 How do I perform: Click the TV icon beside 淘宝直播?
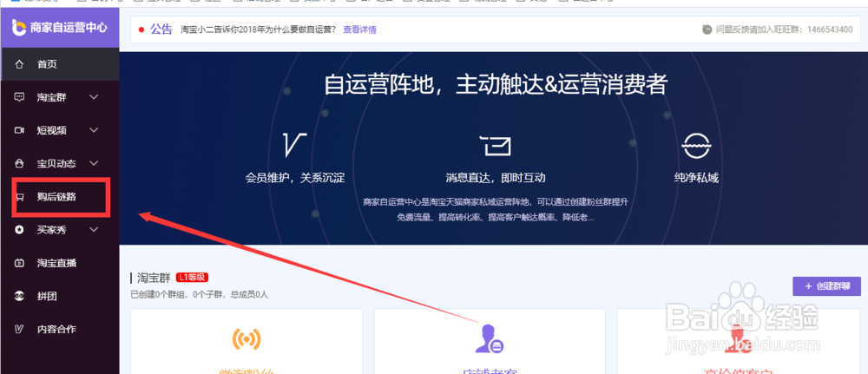click(x=19, y=263)
